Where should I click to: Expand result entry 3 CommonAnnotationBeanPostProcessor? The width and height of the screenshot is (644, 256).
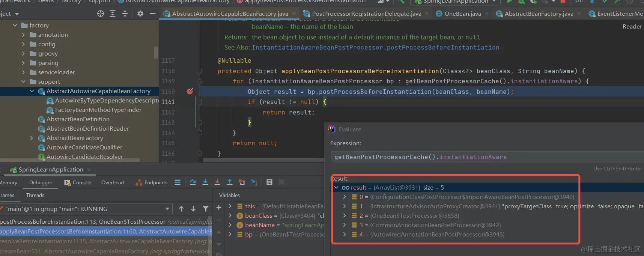click(x=345, y=225)
